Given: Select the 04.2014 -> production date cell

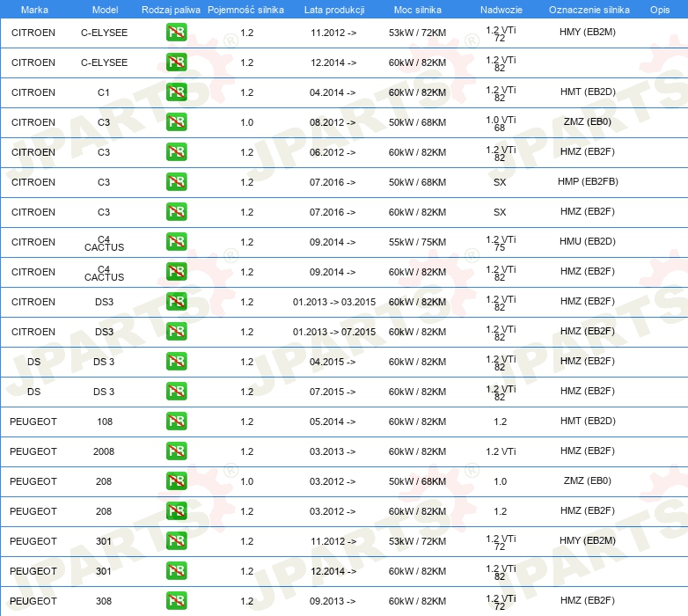Looking at the screenshot, I should pos(333,92).
